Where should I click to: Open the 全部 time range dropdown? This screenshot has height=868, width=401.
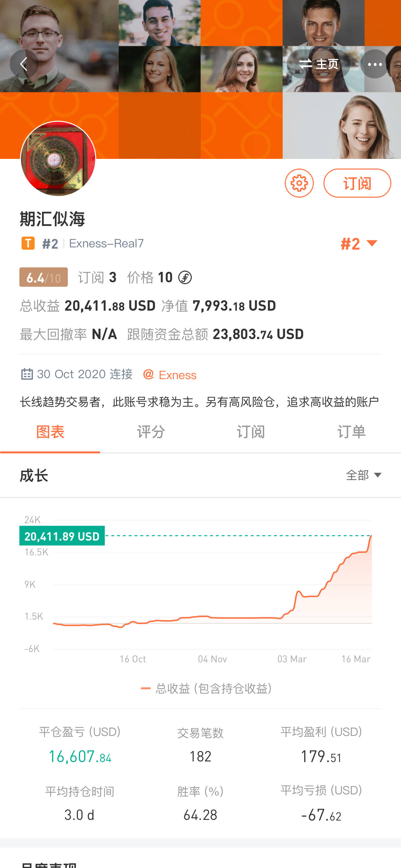364,475
